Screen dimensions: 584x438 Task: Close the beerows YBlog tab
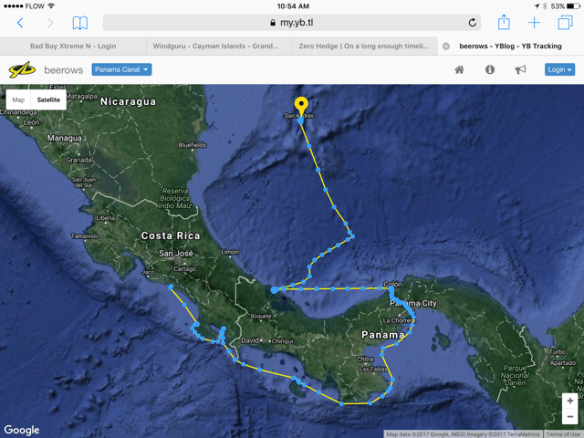click(x=446, y=46)
